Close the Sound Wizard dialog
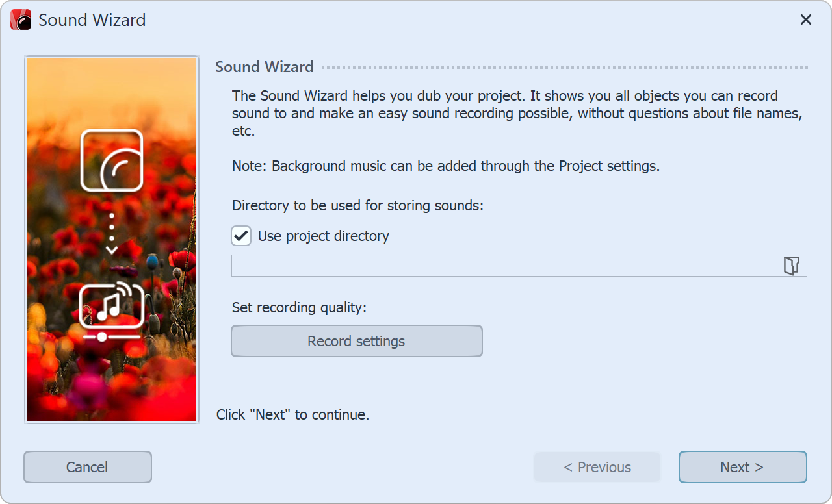The width and height of the screenshot is (832, 504). pos(805,19)
